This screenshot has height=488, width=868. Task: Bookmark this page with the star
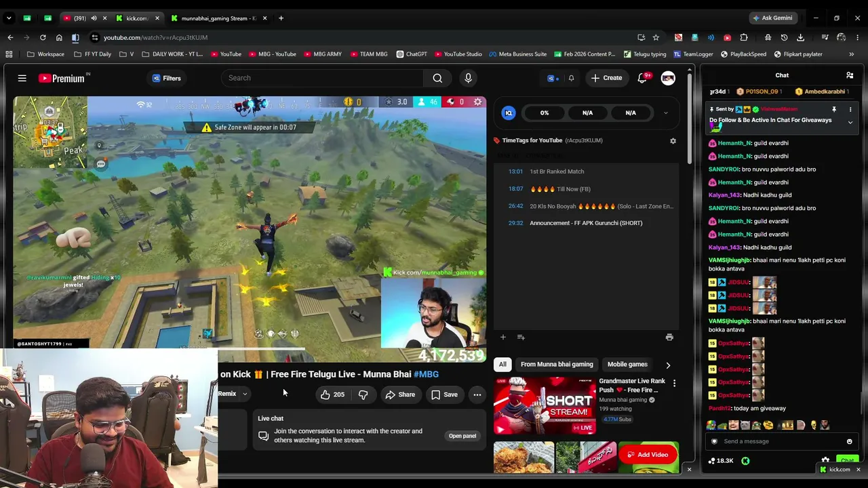coord(656,37)
